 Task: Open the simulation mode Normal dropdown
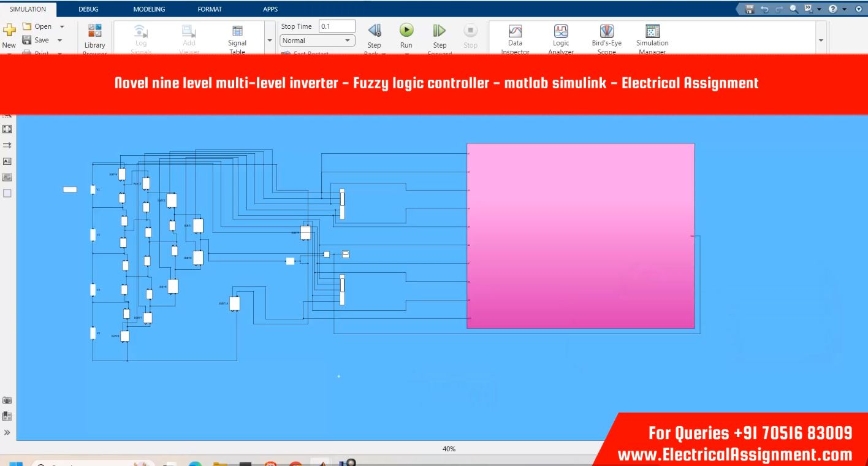(x=318, y=40)
